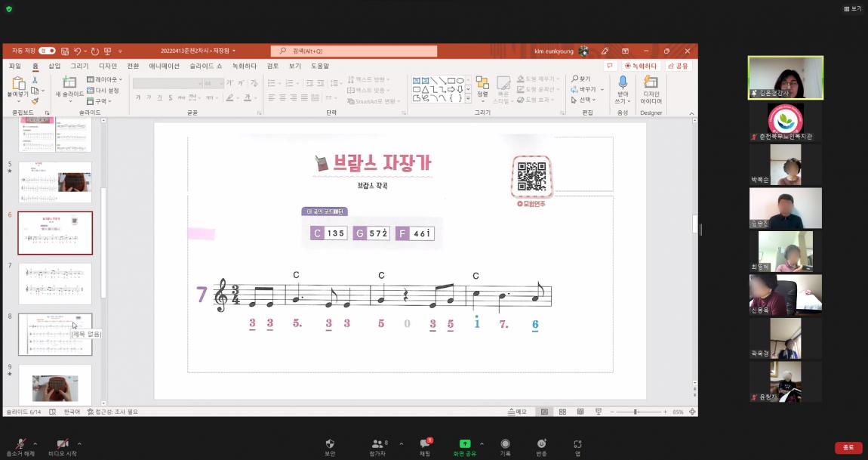Click the 브람스 자장가 slide title
This screenshot has width=868, height=460.
(381, 163)
